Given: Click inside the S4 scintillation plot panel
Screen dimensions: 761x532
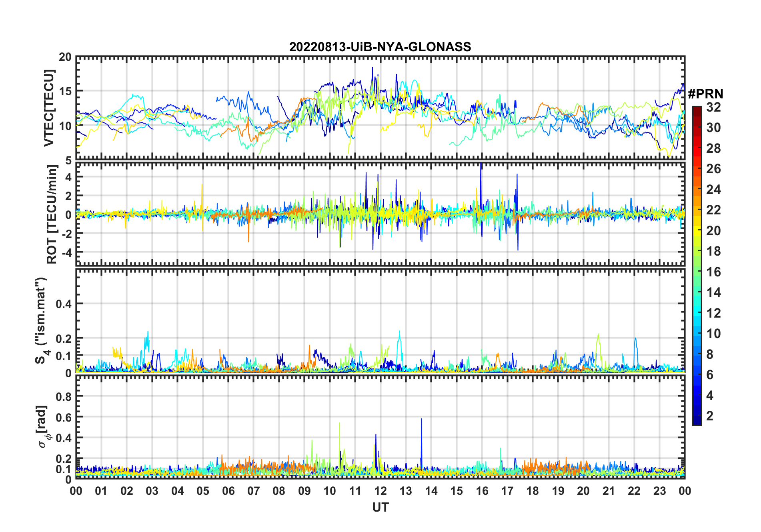Looking at the screenshot, I should [380, 320].
